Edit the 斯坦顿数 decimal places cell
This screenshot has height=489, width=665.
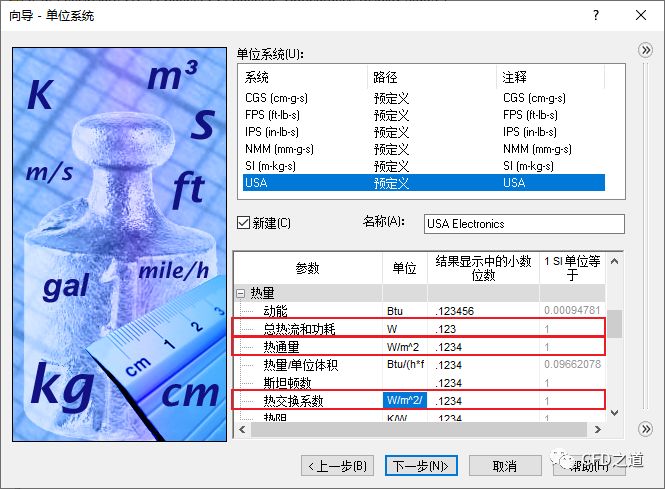(484, 383)
